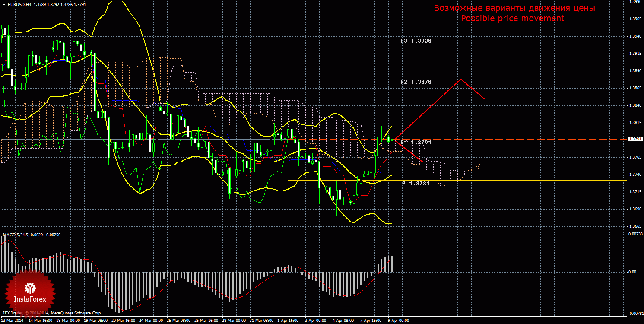Image resolution: width=644 pixels, height=324 pixels.
Task: Click the 1.3665 price axis value
Action: 635,226
